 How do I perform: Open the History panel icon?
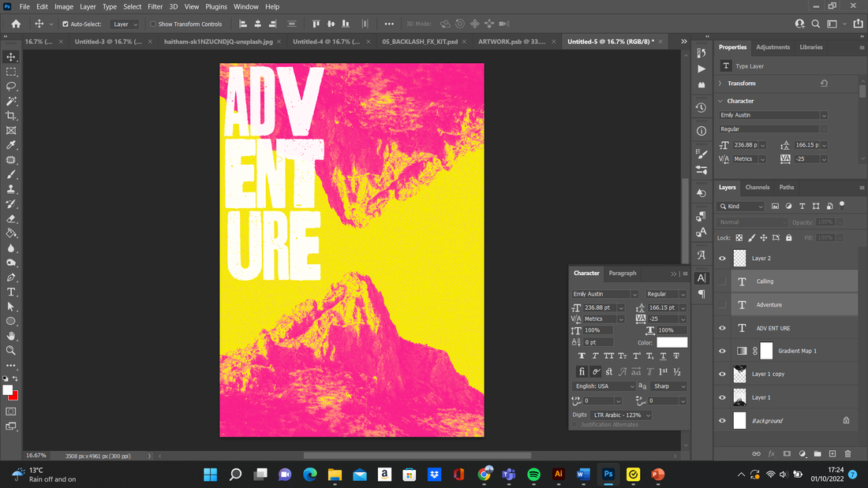[702, 107]
